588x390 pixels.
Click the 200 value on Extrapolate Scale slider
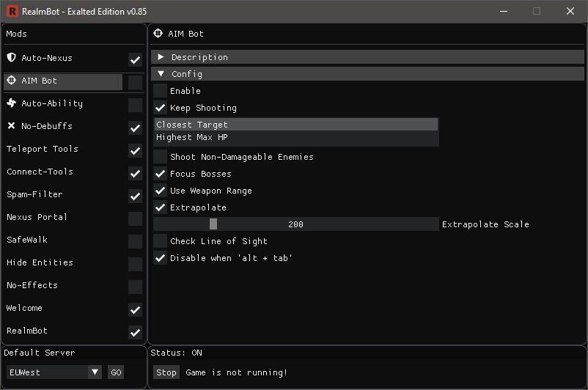click(x=295, y=224)
